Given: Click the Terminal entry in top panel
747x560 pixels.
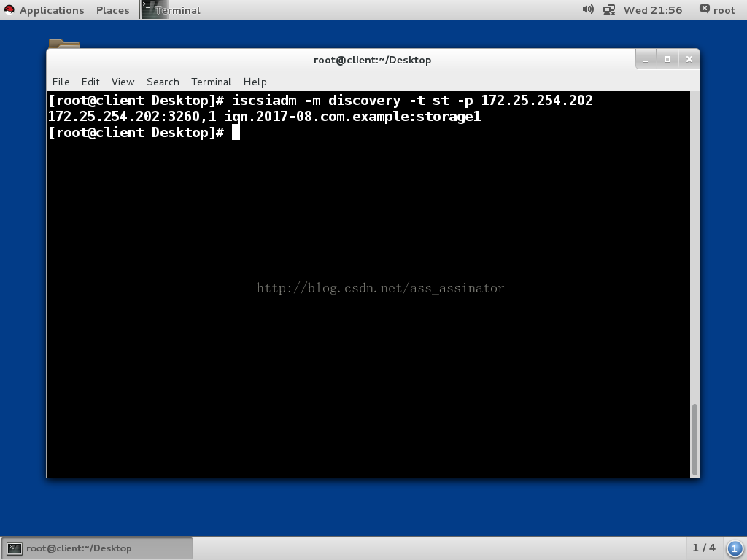Looking at the screenshot, I should click(171, 10).
